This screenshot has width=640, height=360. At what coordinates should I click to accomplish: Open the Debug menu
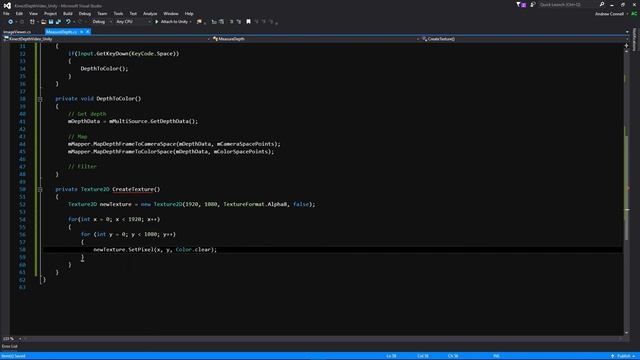click(85, 13)
